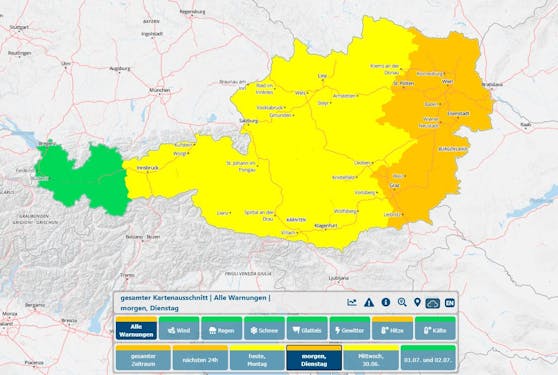Choose nächsten 24h time range

pyautogui.click(x=200, y=358)
